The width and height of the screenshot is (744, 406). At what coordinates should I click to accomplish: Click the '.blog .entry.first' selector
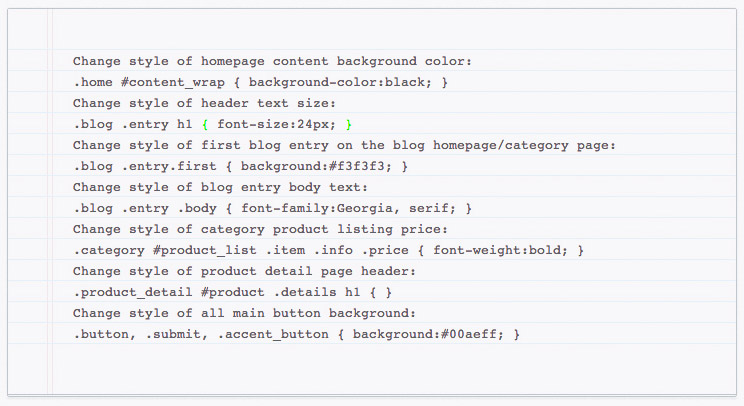click(x=145, y=166)
